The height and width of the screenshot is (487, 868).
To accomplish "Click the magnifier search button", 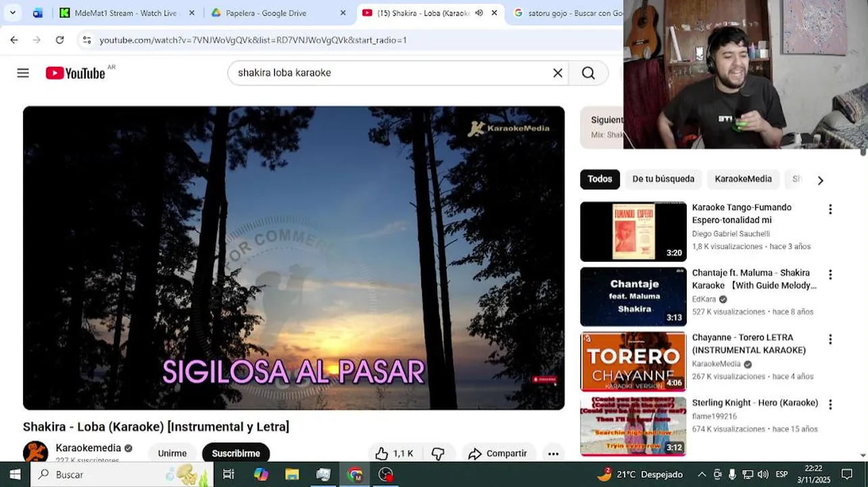I will 588,73.
